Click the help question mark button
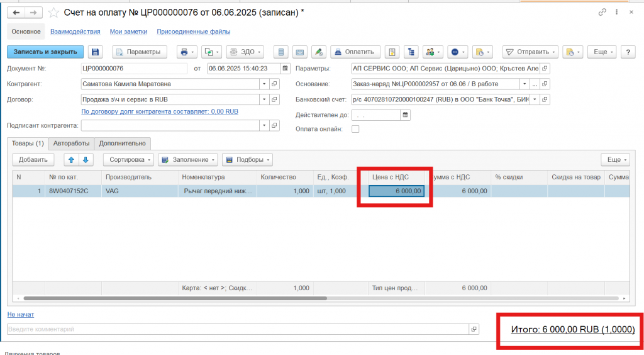The width and height of the screenshot is (644, 355). pyautogui.click(x=627, y=52)
